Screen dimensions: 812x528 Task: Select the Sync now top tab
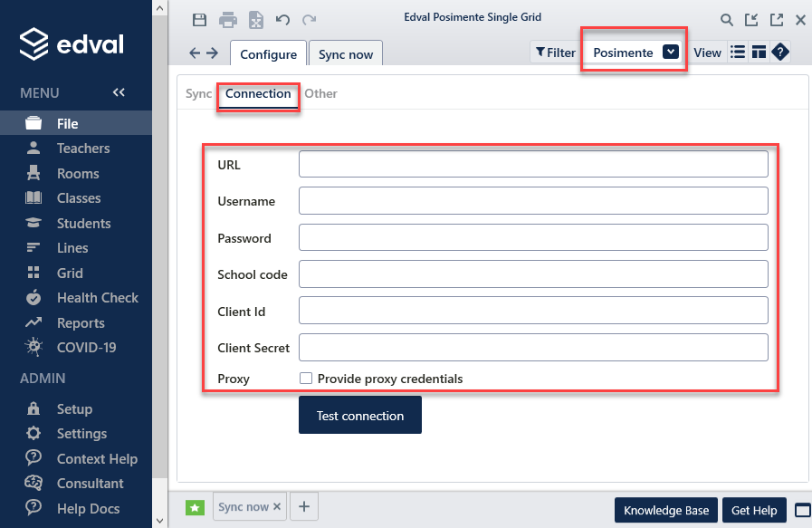[x=346, y=54]
